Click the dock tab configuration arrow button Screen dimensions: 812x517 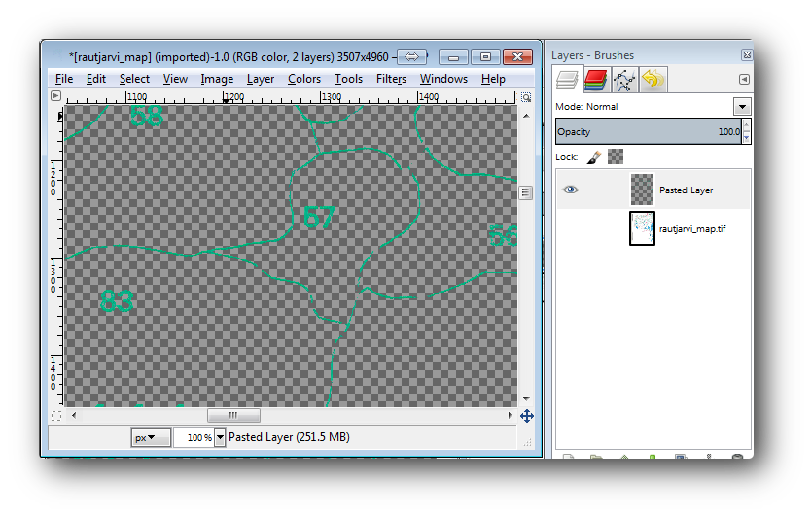click(x=744, y=80)
